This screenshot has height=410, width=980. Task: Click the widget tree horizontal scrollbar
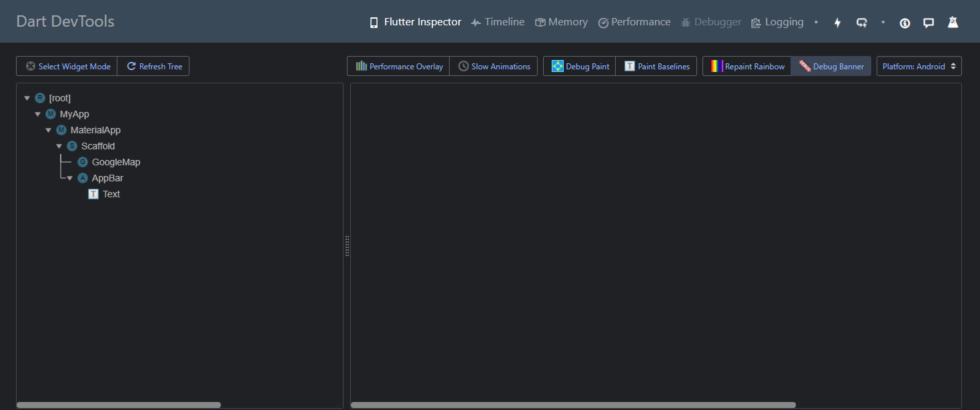coord(119,405)
